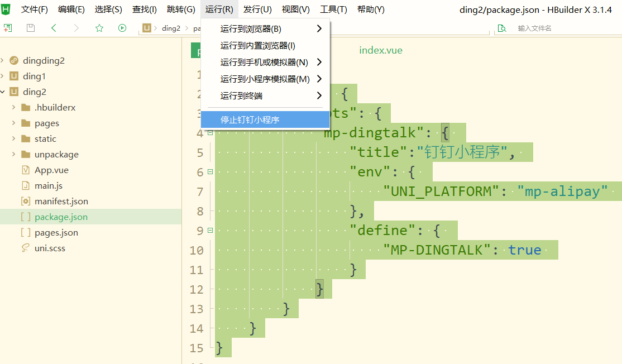
Task: Switch to the index.vue tab
Action: tap(380, 50)
